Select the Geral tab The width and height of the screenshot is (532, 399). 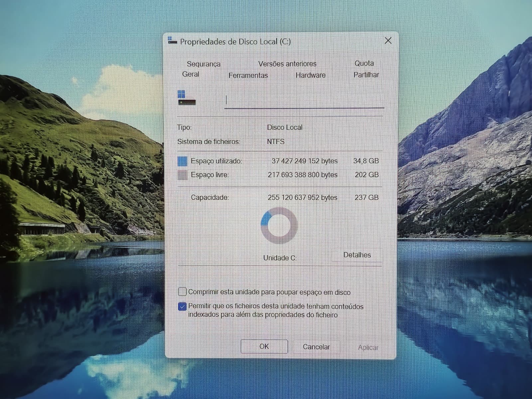[191, 74]
